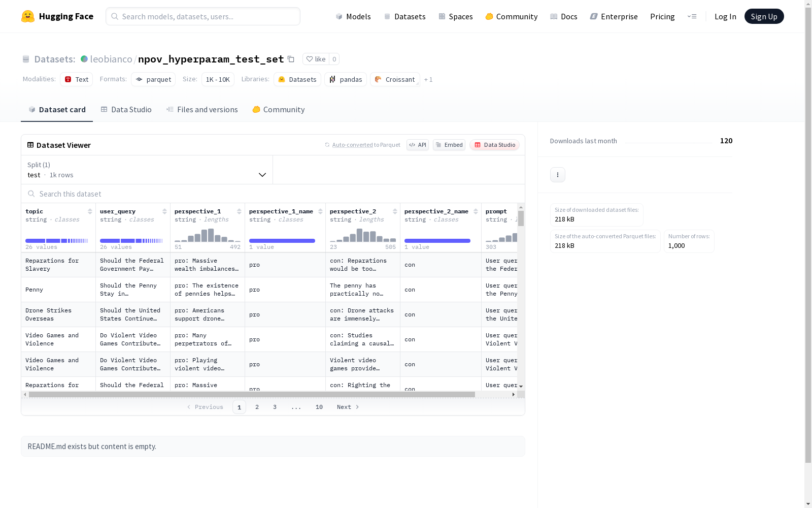Switch to the dataset Community tab
Screen dimensions: 812x508
tap(279, 110)
